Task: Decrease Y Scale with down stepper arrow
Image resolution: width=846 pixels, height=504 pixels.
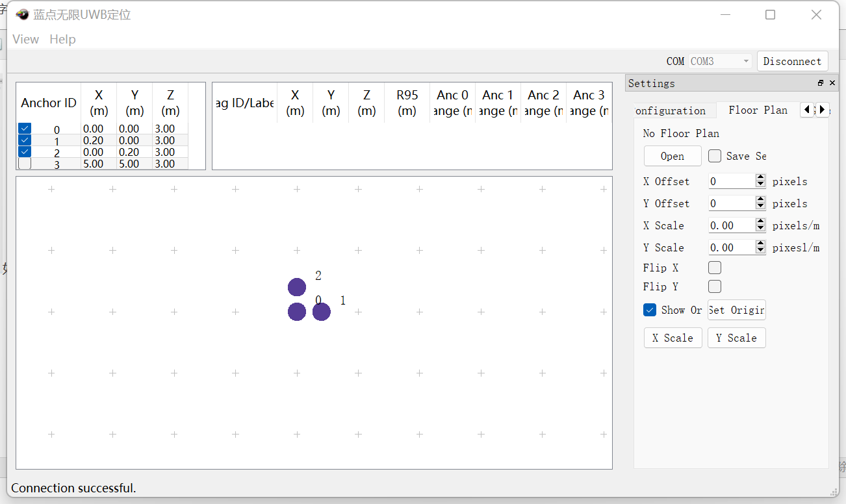Action: pyautogui.click(x=760, y=251)
